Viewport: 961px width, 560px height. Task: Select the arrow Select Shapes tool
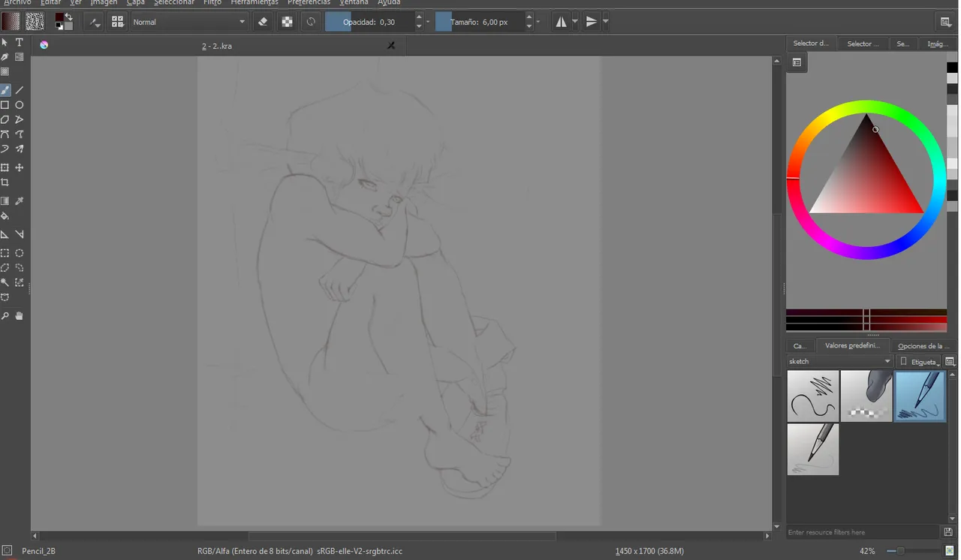tap(5, 43)
